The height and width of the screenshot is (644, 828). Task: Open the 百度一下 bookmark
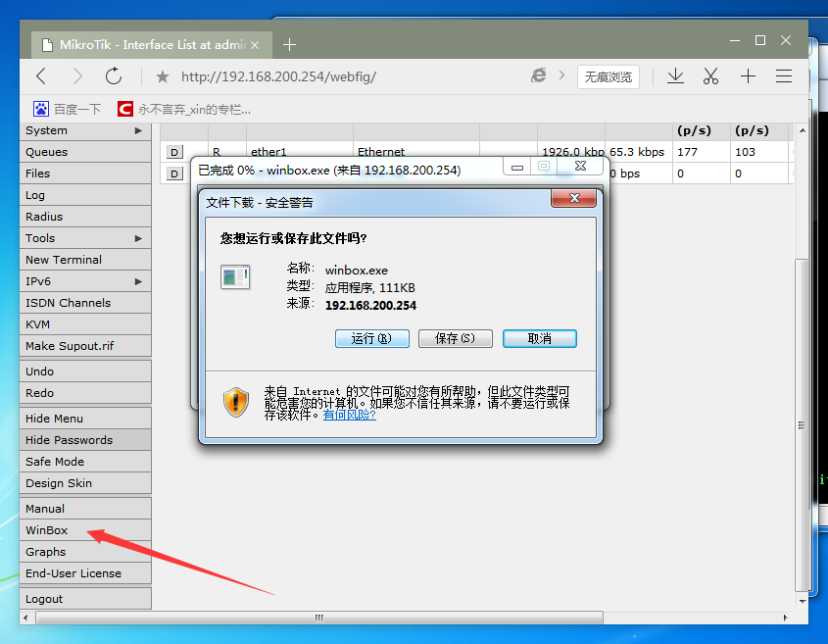click(67, 110)
